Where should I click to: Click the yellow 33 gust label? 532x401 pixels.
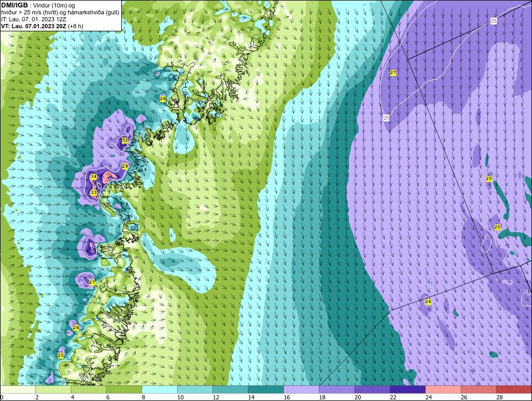93,193
